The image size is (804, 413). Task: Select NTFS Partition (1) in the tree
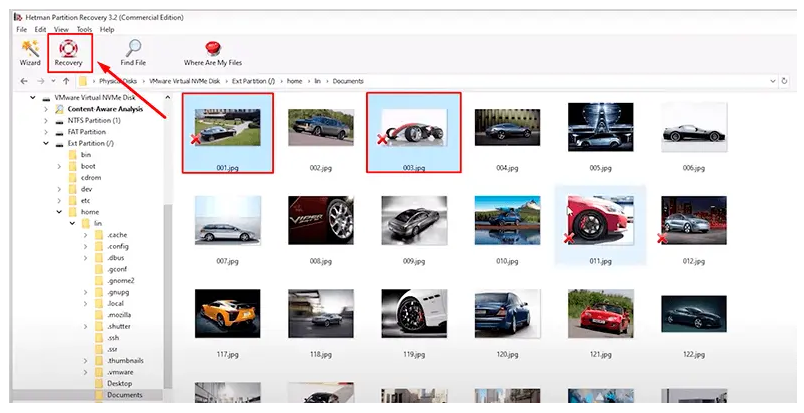[x=94, y=121]
